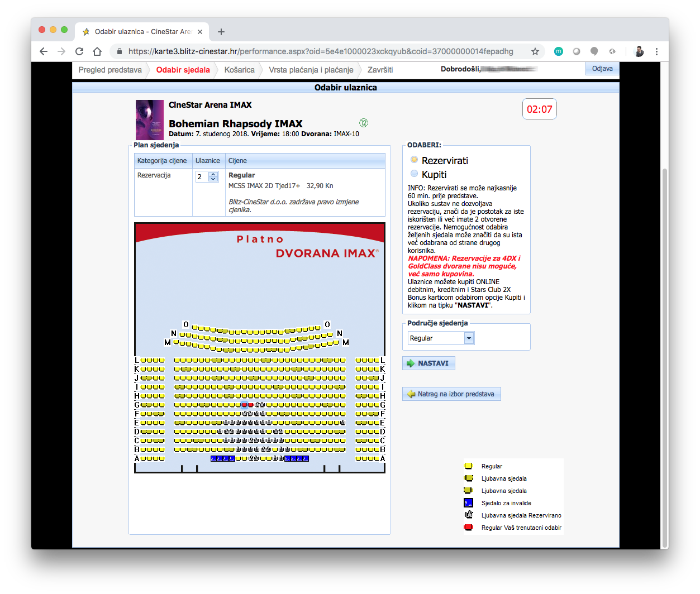This screenshot has width=700, height=594.
Task: Open the Područje sjedenja Regular dropdown
Action: pos(441,338)
